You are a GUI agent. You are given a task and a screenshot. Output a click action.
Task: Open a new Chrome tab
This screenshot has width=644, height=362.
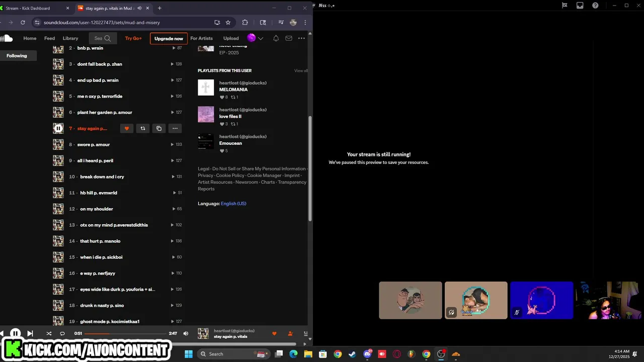coord(159,8)
